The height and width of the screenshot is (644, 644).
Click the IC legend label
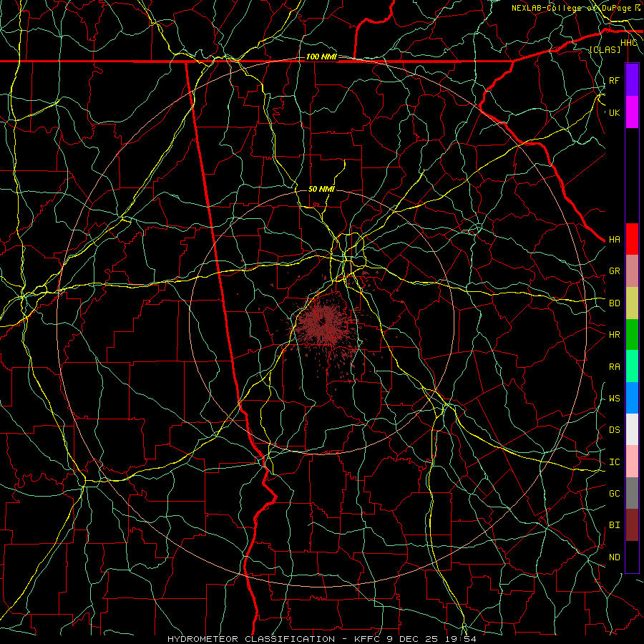pyautogui.click(x=614, y=462)
